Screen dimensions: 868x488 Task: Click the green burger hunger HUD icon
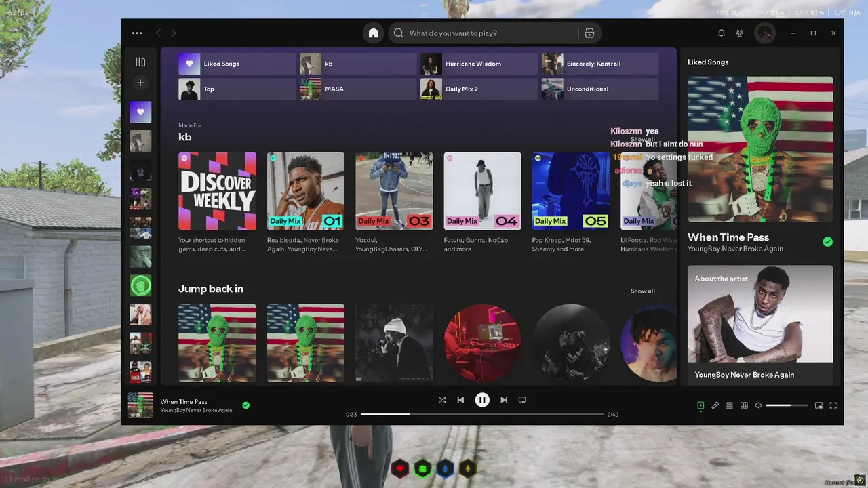[423, 468]
